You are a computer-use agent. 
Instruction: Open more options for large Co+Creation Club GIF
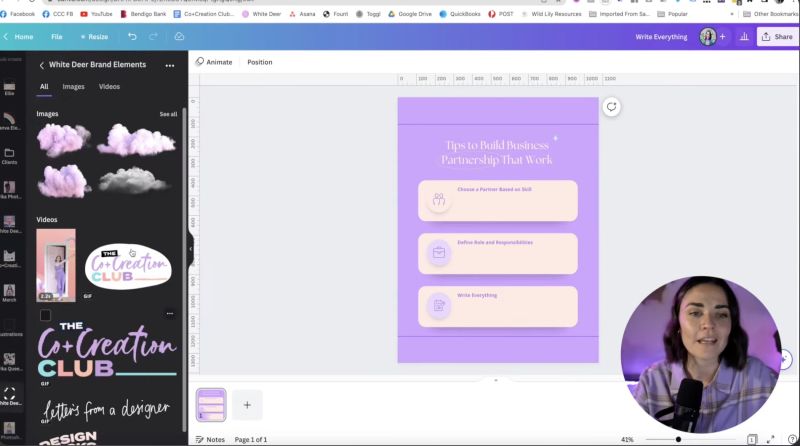[x=170, y=314]
